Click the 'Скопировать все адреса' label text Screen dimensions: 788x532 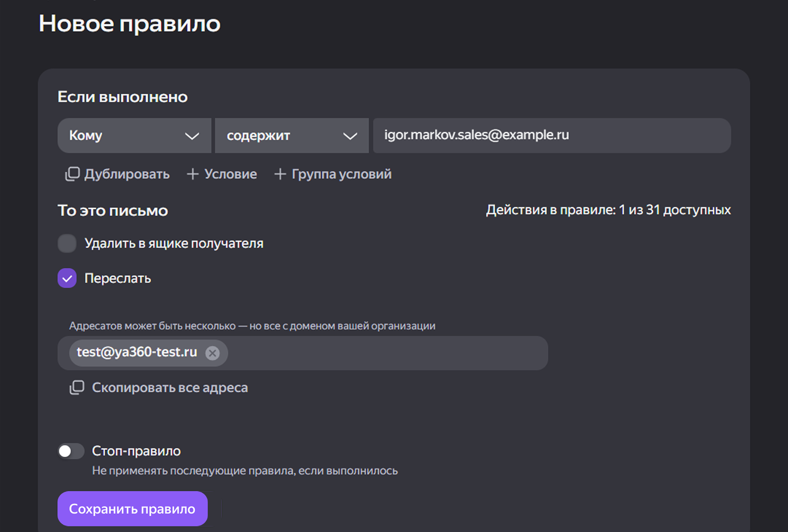pos(170,388)
